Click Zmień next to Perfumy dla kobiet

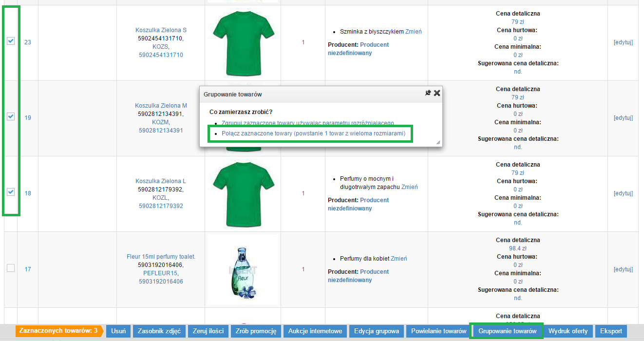[x=398, y=259]
